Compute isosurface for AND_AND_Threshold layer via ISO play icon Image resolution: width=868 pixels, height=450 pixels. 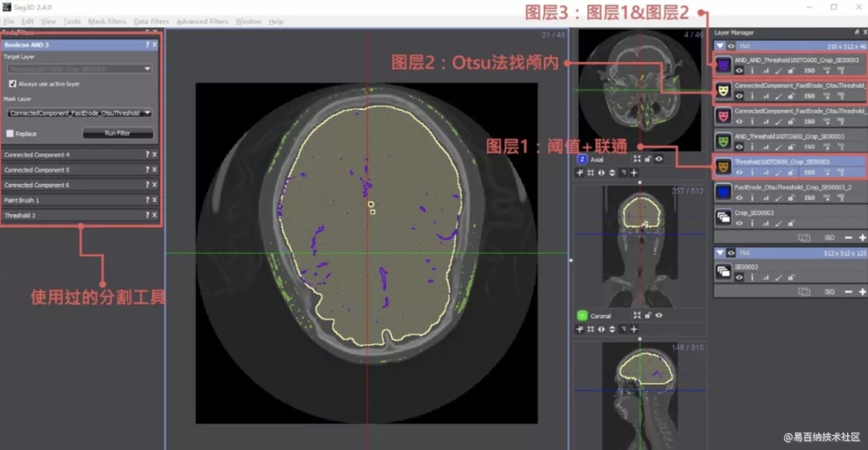(x=827, y=71)
